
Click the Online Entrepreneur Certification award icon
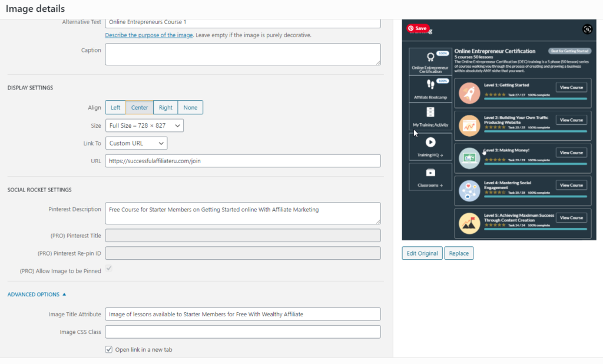430,57
